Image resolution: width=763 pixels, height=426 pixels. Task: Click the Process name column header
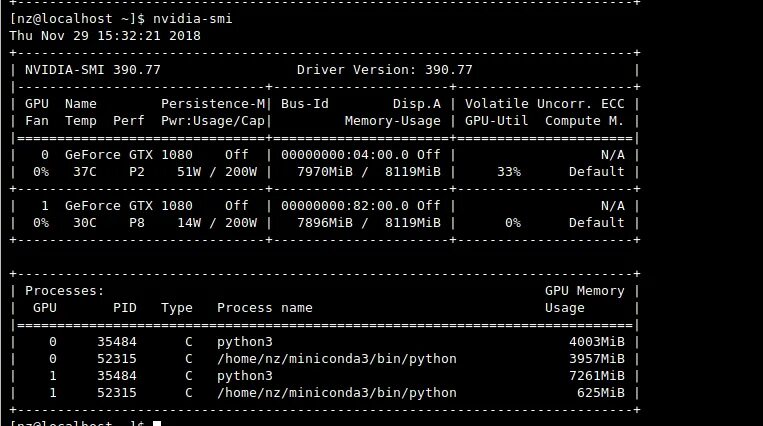[265, 308]
